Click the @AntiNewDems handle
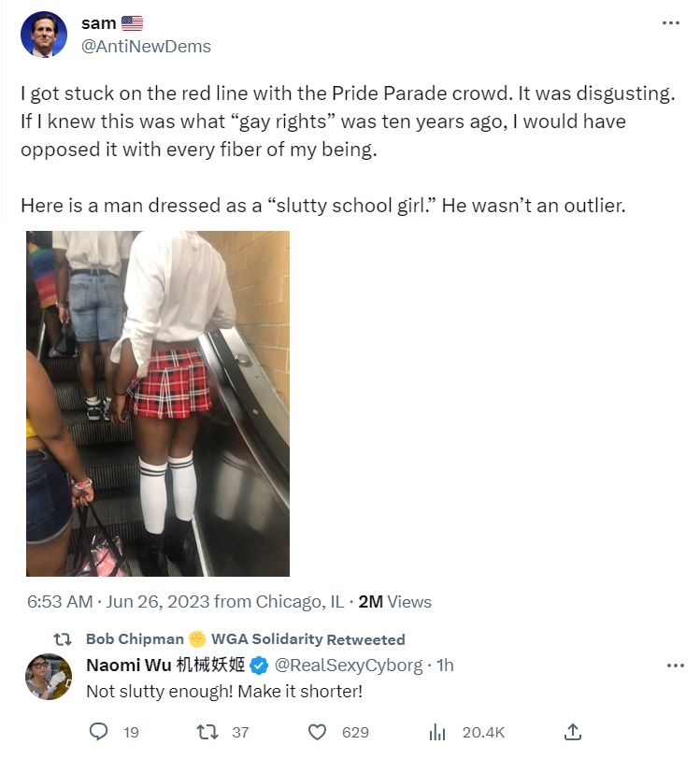This screenshot has height=759, width=700. tap(147, 47)
